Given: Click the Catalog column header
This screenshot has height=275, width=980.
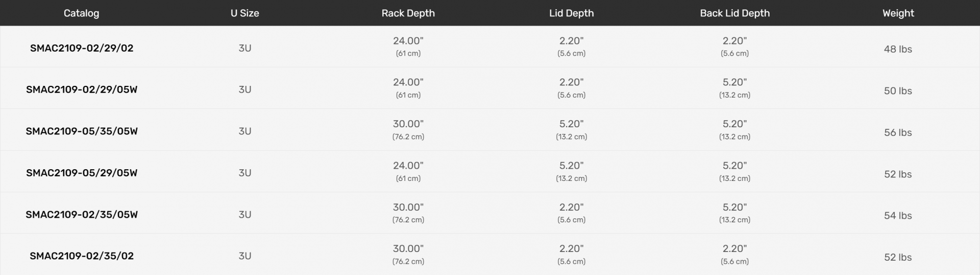Looking at the screenshot, I should (x=81, y=13).
